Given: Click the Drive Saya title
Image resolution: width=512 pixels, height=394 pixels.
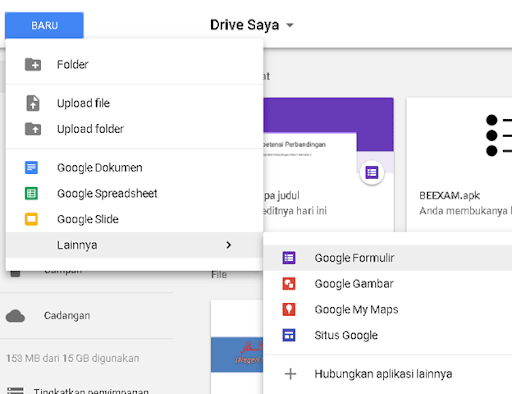Looking at the screenshot, I should point(244,25).
